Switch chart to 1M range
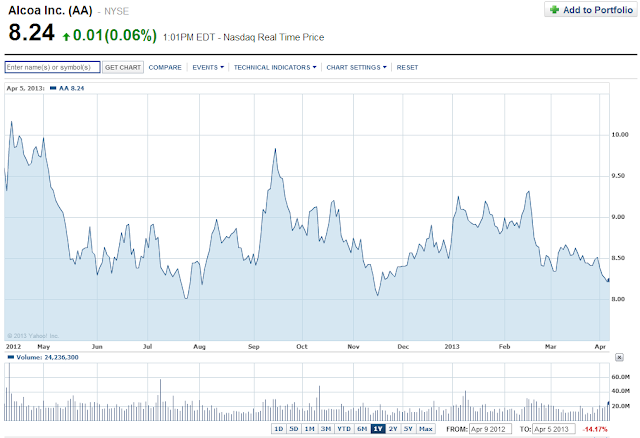The image size is (640, 438). pos(310,429)
